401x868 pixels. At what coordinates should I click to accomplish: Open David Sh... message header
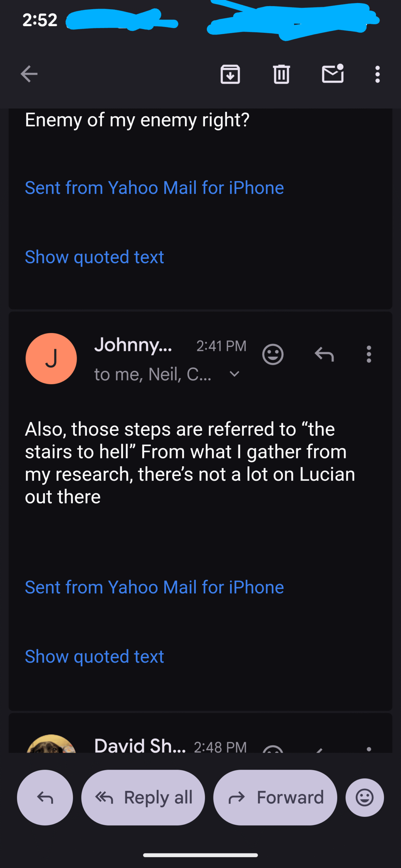point(140,746)
